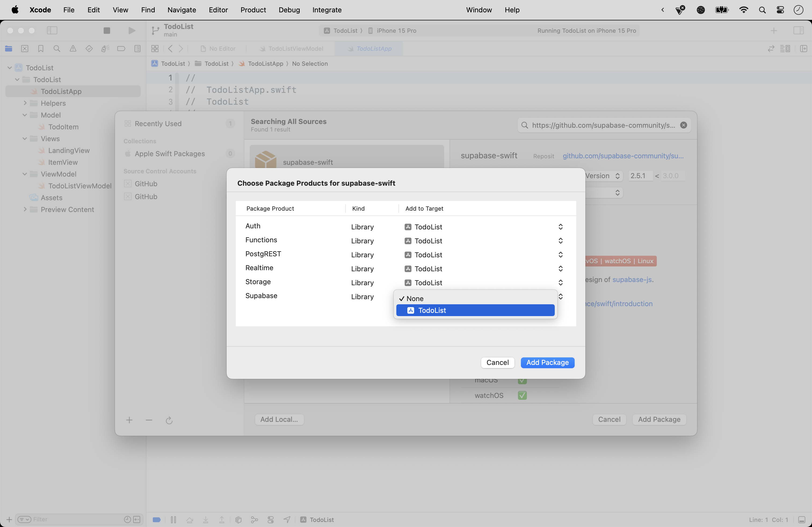Open the Bookmark navigator icon
Image resolution: width=812 pixels, height=527 pixels.
click(41, 49)
